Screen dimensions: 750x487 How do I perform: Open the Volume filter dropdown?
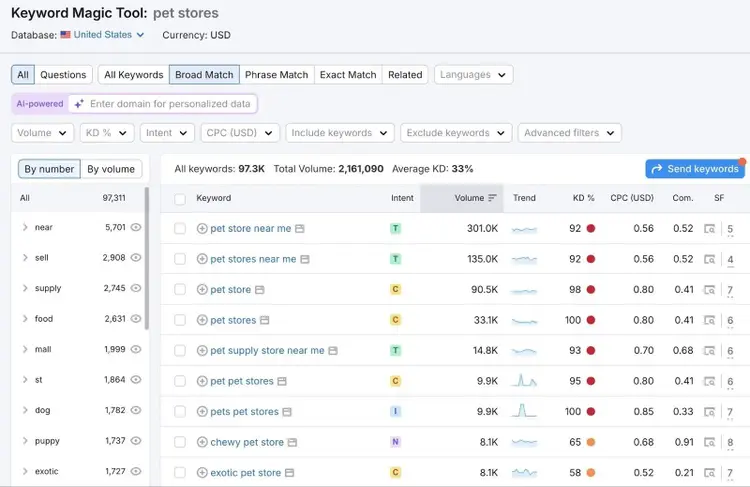(x=43, y=133)
